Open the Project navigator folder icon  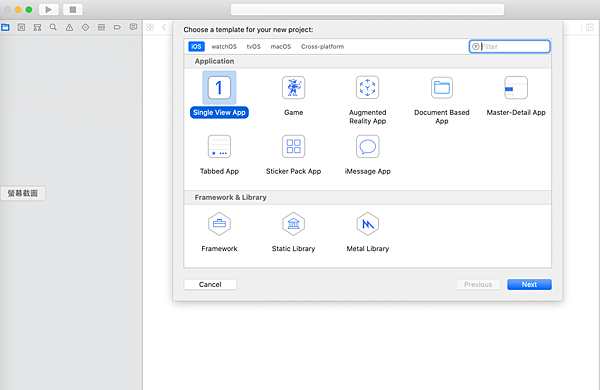tap(5, 27)
